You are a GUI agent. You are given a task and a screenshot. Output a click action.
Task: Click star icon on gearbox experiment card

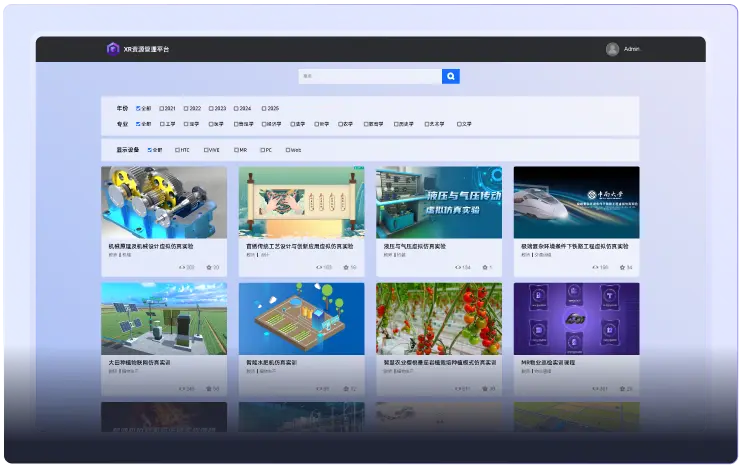(209, 267)
